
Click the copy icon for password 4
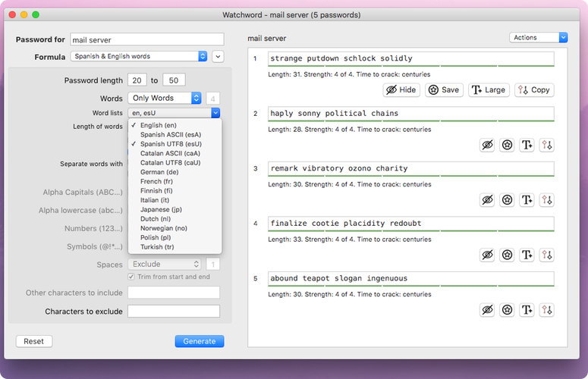(547, 255)
